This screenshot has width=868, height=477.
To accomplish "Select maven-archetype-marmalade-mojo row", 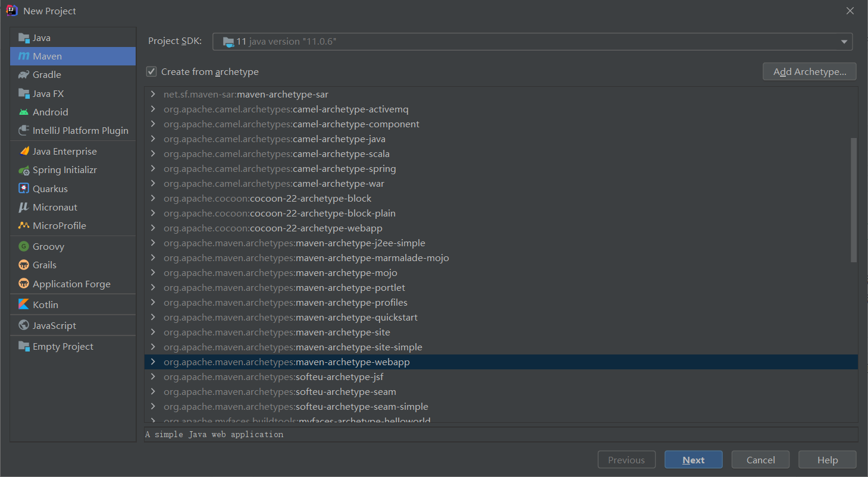I will coord(501,258).
